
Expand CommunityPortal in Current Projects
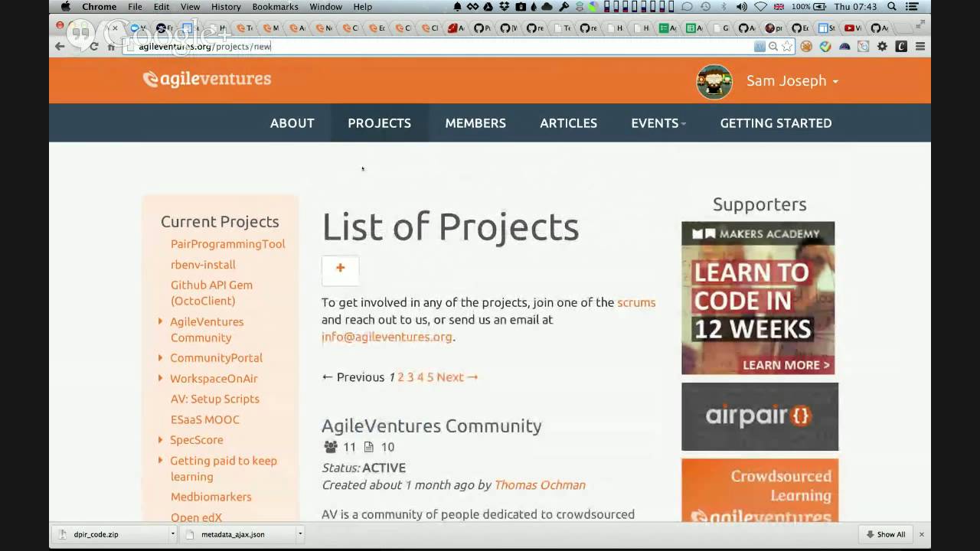(x=160, y=358)
